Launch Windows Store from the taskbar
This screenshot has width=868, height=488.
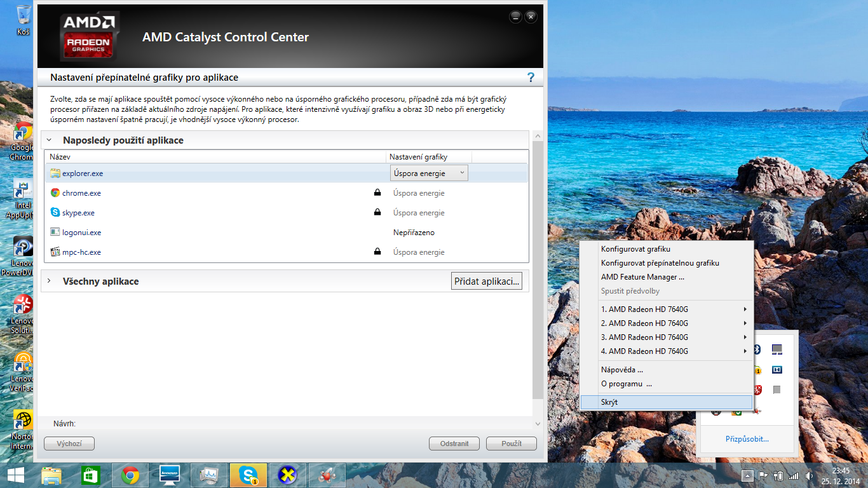coord(91,475)
